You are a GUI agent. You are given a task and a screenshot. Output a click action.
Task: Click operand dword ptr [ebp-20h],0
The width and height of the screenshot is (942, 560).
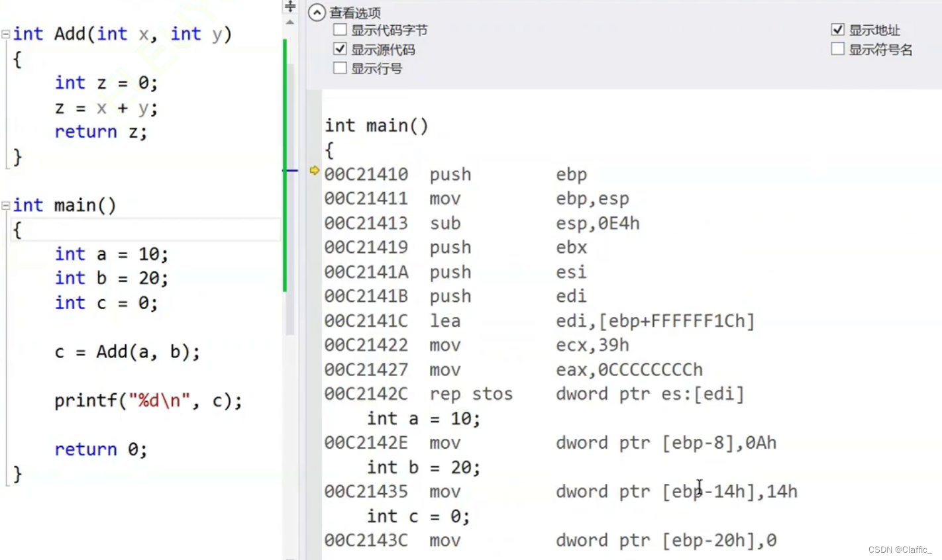(x=666, y=541)
